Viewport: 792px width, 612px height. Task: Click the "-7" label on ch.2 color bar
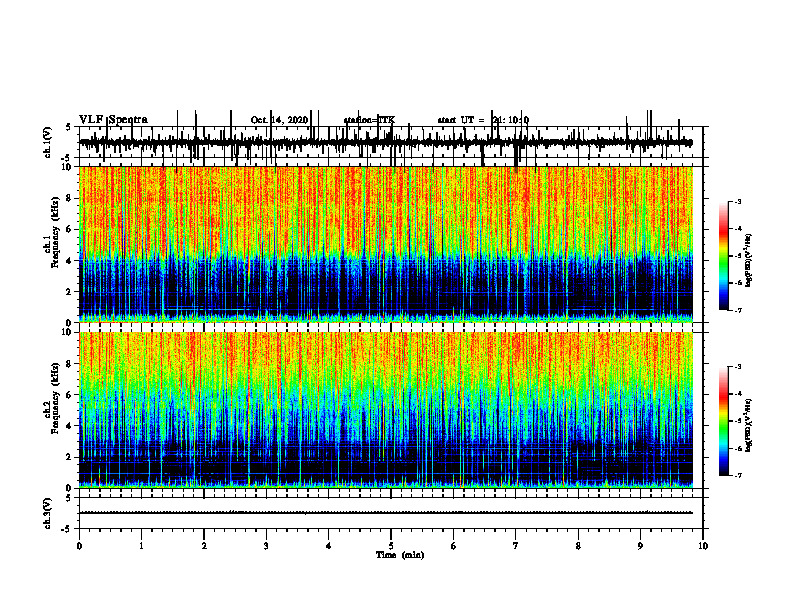click(x=738, y=475)
